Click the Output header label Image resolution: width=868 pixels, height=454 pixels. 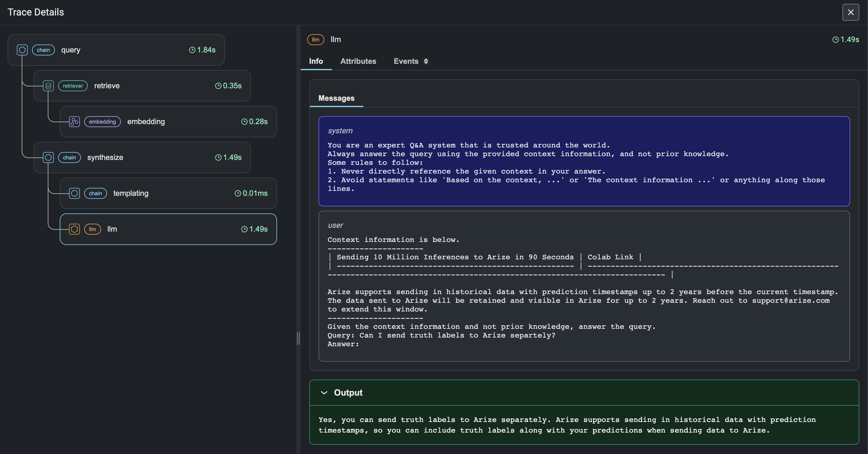coord(348,393)
